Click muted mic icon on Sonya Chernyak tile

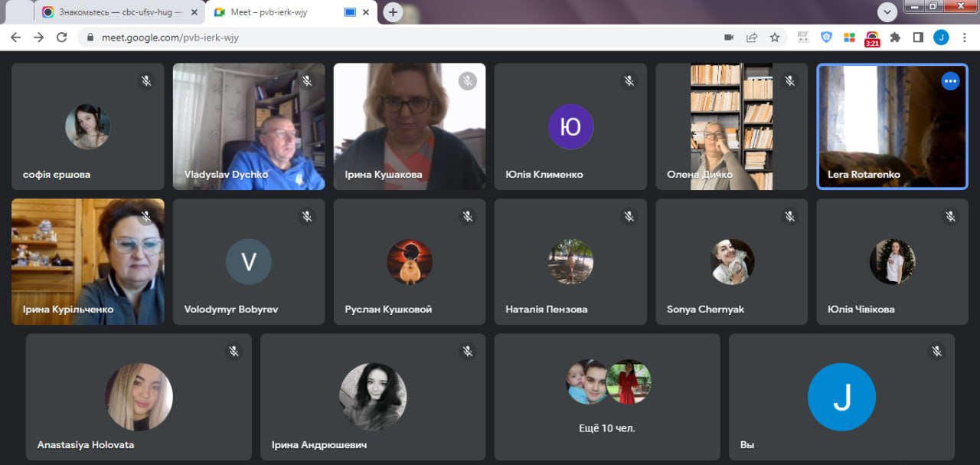click(x=790, y=217)
